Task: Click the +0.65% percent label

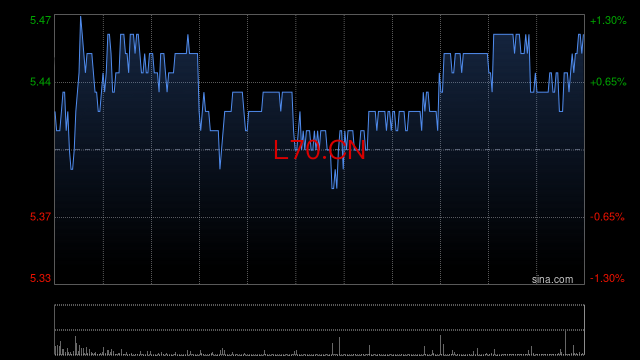Action: pyautogui.click(x=608, y=82)
